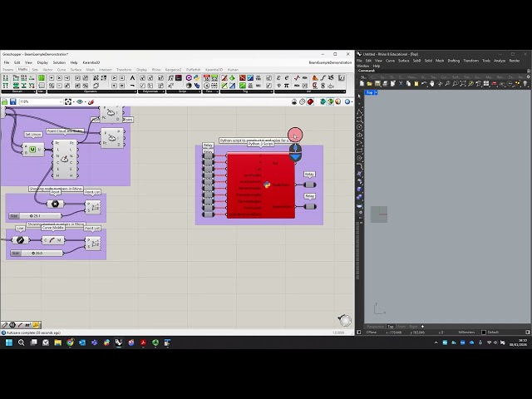Click the Line parameter component icon
532x399 pixels.
click(x=20, y=240)
